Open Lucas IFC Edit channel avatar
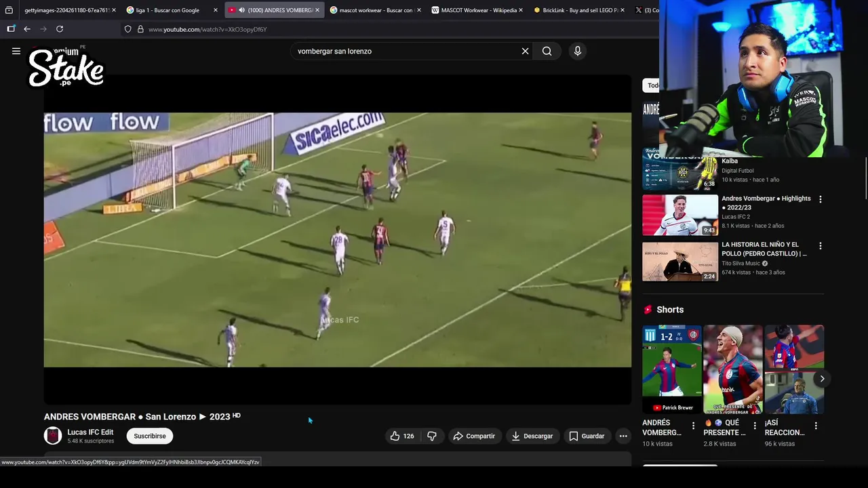This screenshot has height=488, width=868. coord(53,436)
